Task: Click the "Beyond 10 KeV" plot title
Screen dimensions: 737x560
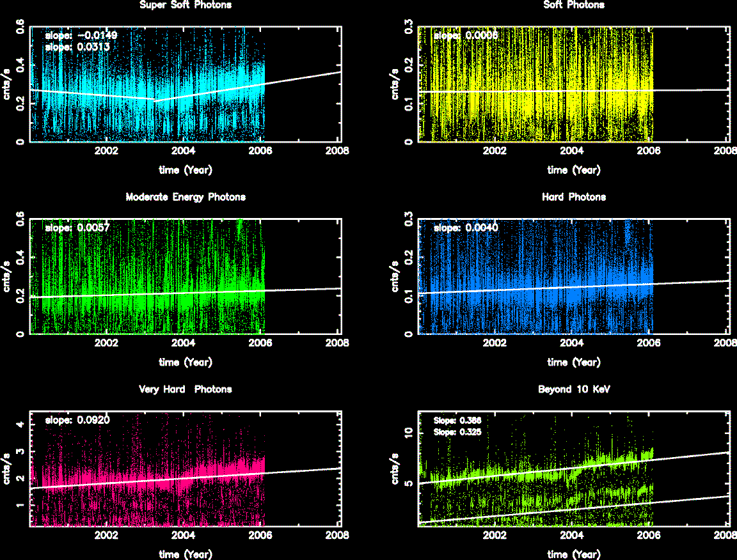Action: (x=573, y=389)
